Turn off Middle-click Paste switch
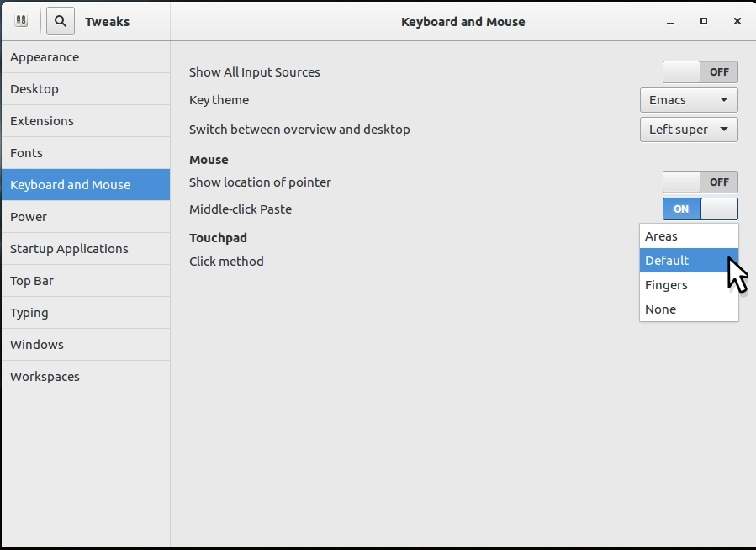 tap(700, 209)
